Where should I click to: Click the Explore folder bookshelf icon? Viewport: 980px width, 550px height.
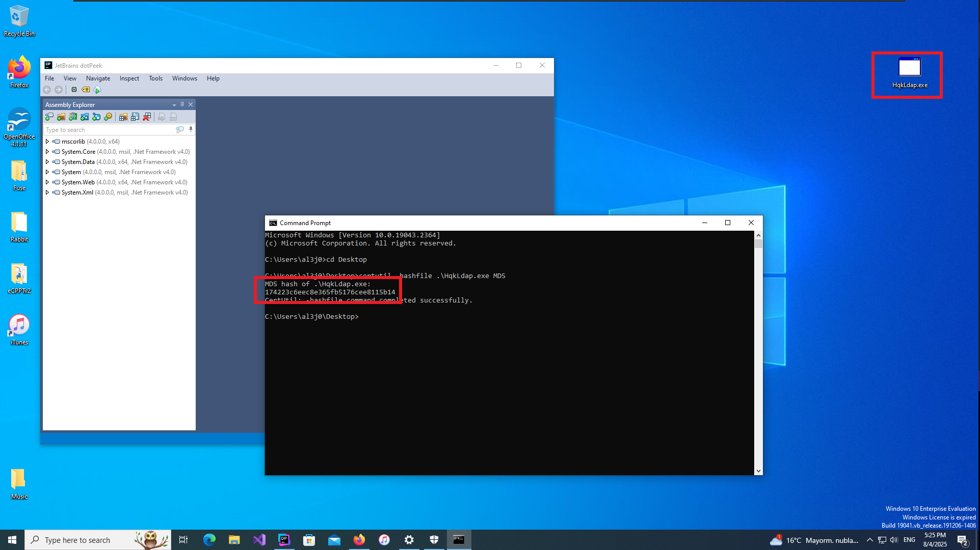click(x=73, y=117)
